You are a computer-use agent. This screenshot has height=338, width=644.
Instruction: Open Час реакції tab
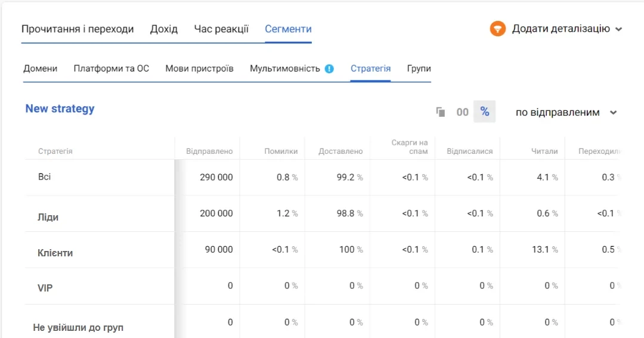tap(221, 29)
